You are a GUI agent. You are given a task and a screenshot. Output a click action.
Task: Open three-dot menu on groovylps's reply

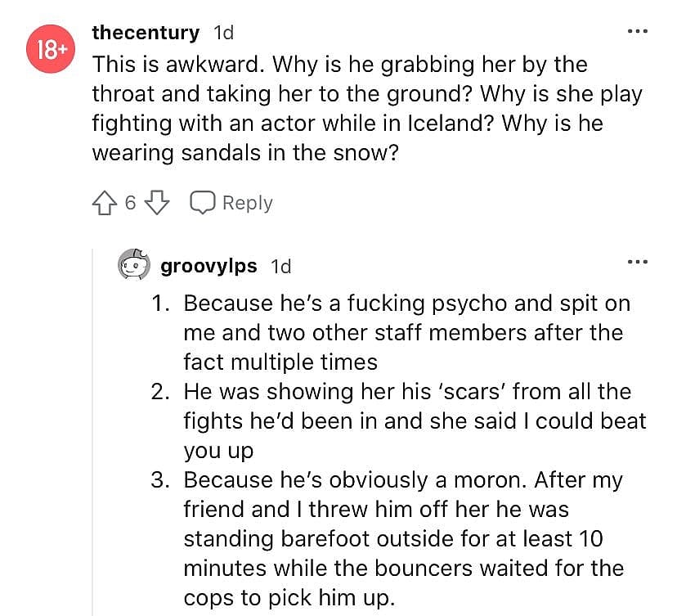click(x=636, y=263)
